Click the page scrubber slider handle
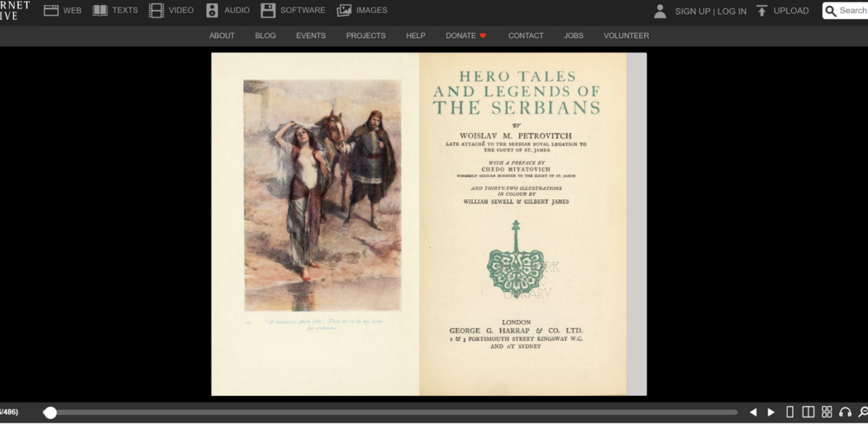 (x=50, y=413)
